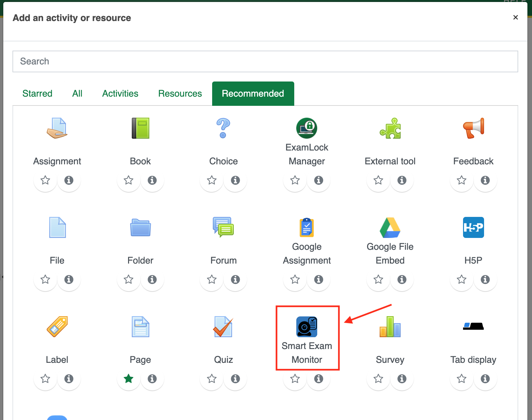
Task: Open the info details for Book
Action: point(152,180)
